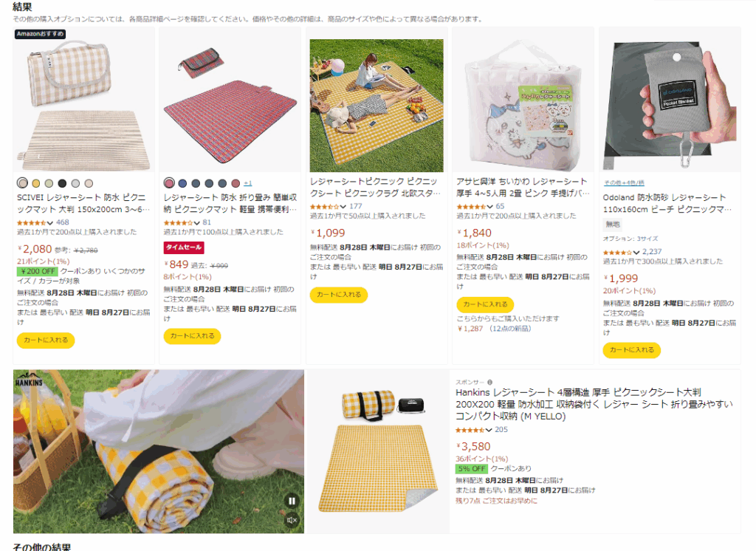The width and height of the screenshot is (756, 551).
Task: Show more colors with +1 link
Action: coord(248,183)
